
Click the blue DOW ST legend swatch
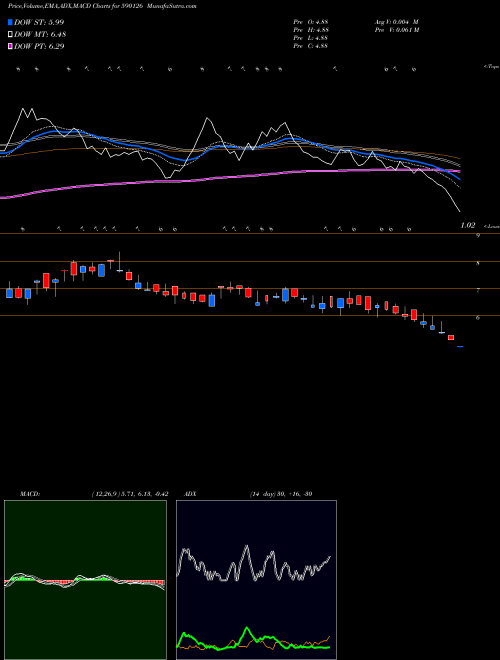10,22
